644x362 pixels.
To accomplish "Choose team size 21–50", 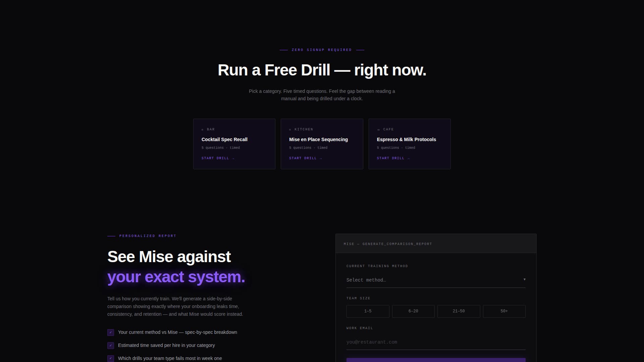I will pos(459,311).
